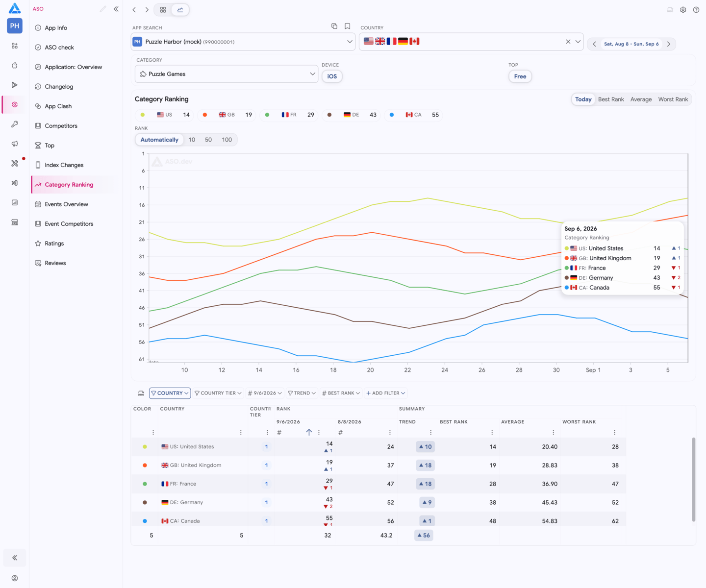Open the COUNTRY filter dropdown
The width and height of the screenshot is (706, 588).
[170, 393]
